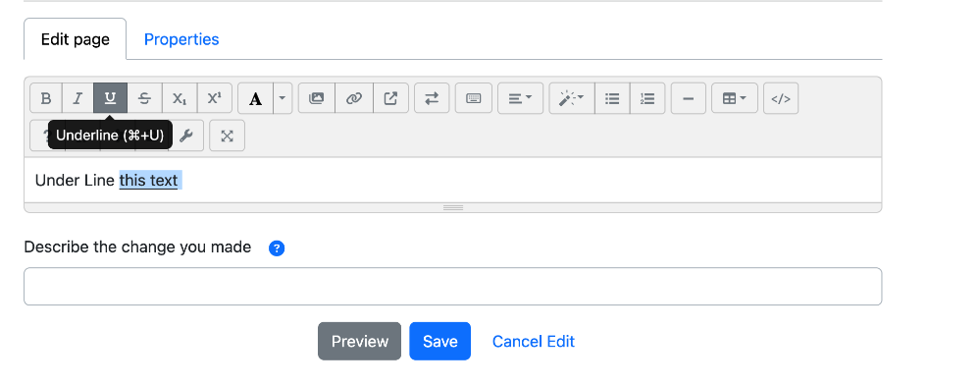Open the table insert dropdown
The height and width of the screenshot is (385, 980).
(735, 98)
